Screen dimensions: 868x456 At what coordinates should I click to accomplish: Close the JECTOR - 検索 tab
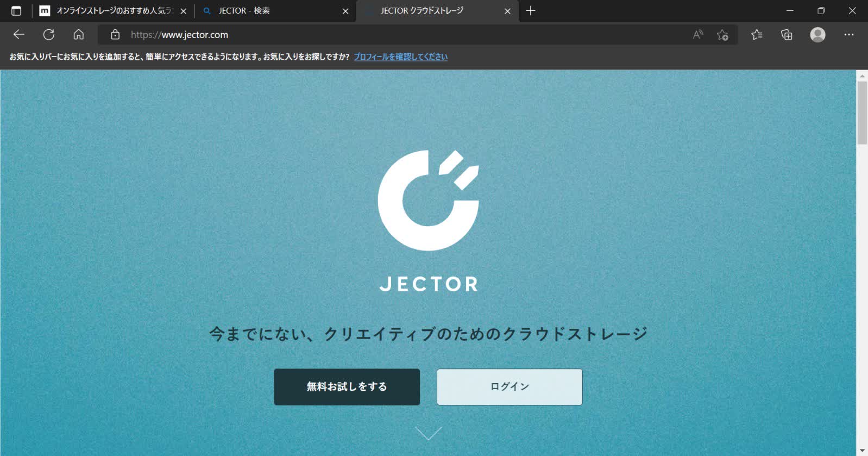[345, 11]
